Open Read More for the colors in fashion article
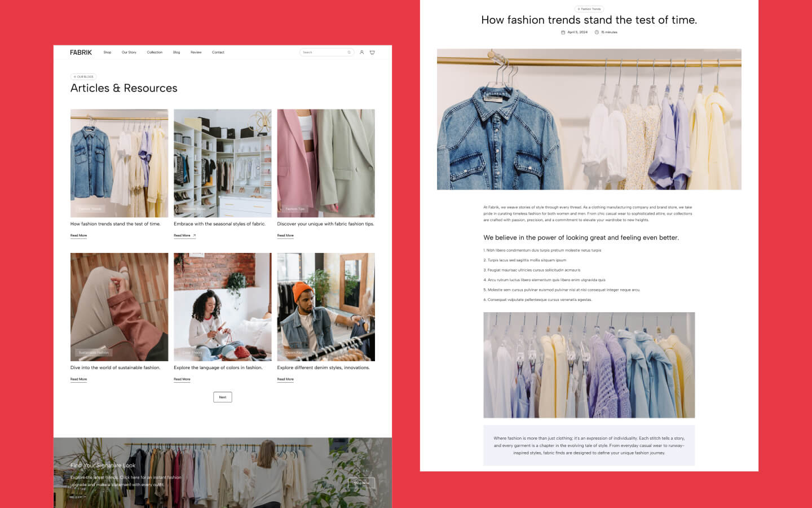The width and height of the screenshot is (812, 508). (182, 379)
